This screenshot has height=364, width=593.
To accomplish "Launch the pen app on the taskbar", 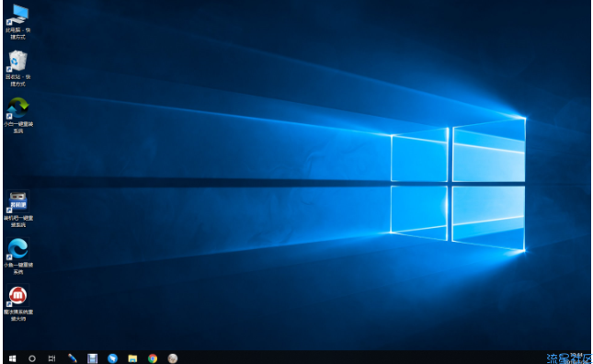I will pyautogui.click(x=73, y=358).
